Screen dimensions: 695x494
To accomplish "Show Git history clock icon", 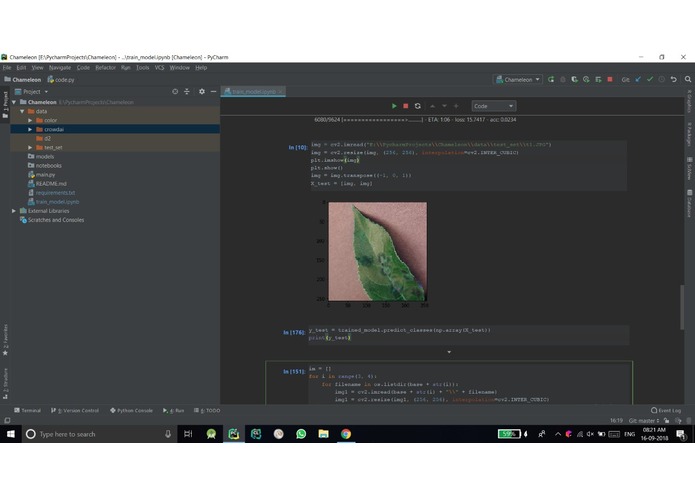I will [x=662, y=79].
